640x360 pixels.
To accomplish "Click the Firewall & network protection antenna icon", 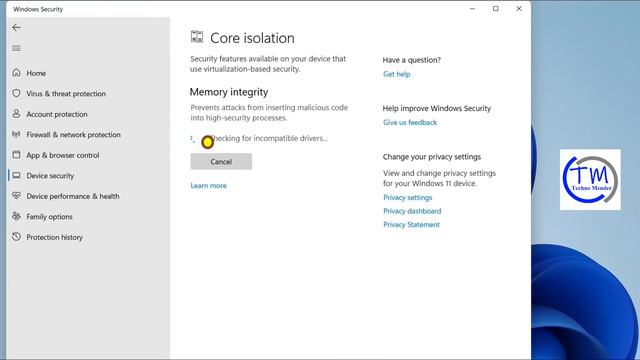I will [16, 134].
